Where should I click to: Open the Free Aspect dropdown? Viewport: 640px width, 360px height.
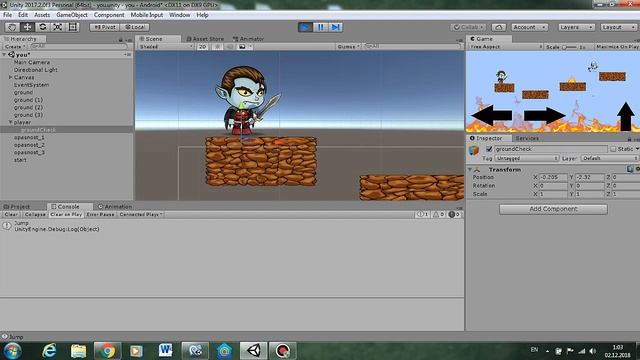tap(505, 47)
